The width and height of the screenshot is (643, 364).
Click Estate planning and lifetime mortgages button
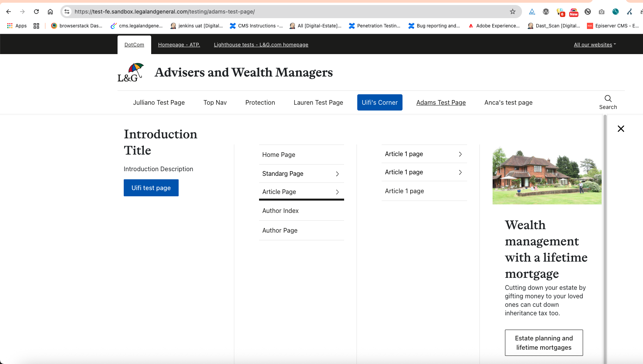pyautogui.click(x=544, y=343)
